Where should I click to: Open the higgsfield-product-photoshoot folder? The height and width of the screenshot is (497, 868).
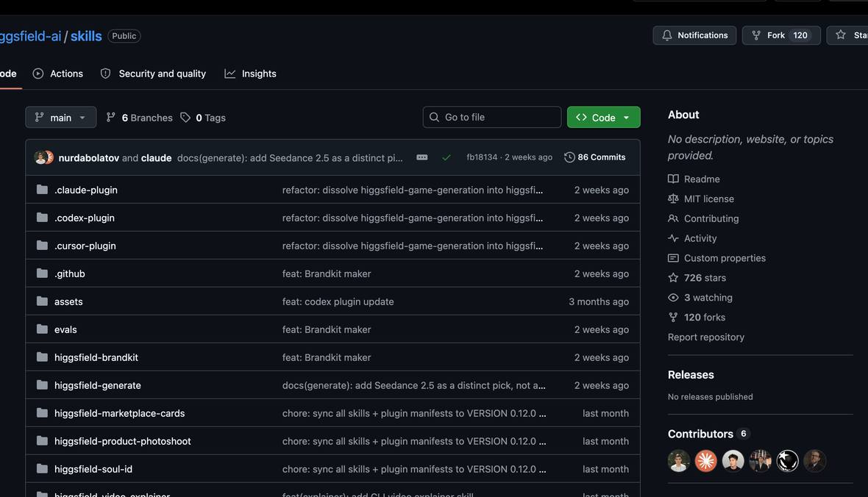pyautogui.click(x=122, y=441)
